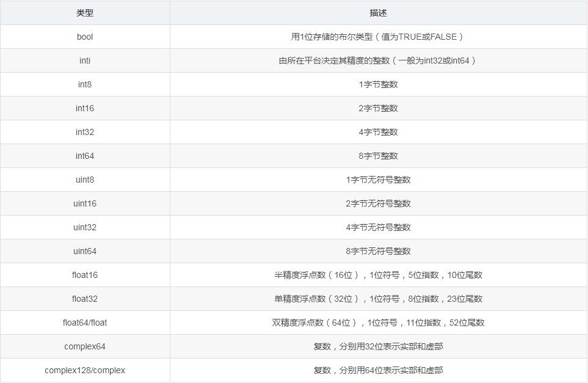Select the int16 type cell
This screenshot has width=588, height=383.
click(85, 108)
